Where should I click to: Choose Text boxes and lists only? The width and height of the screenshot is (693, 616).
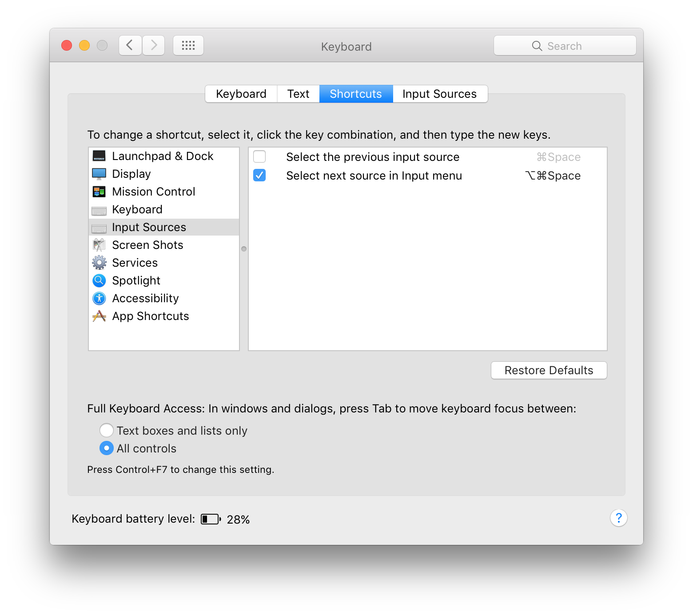106,430
